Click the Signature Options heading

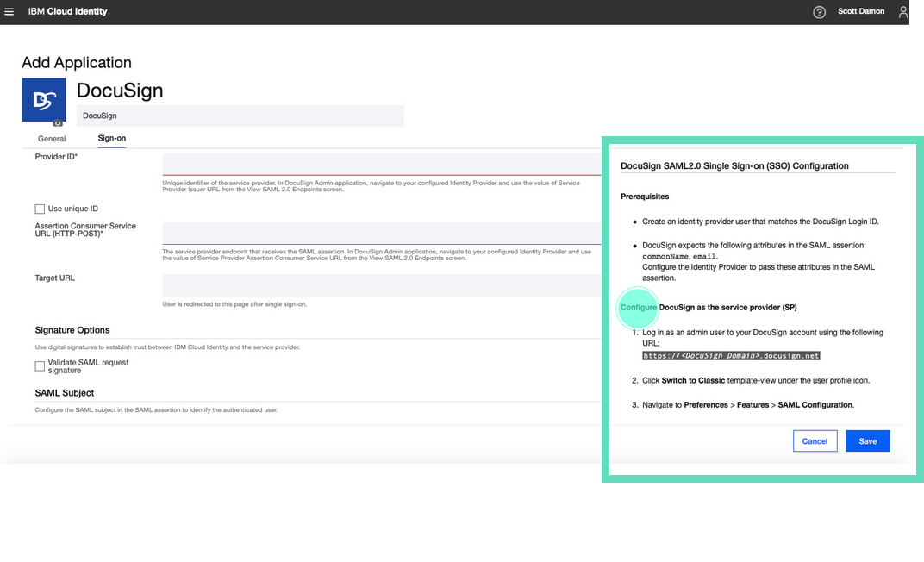pyautogui.click(x=72, y=330)
